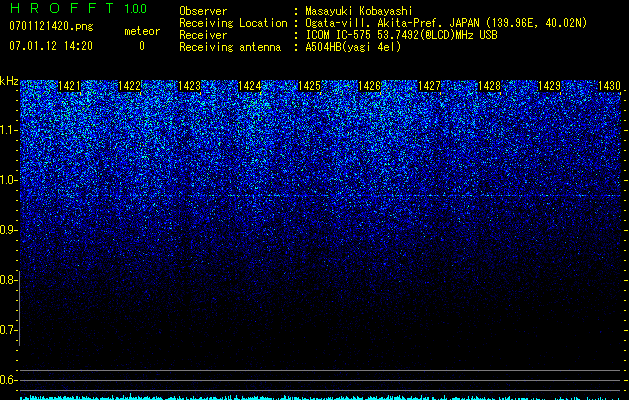Click the 1426 time marker
Viewport: 629px width, 400px height.
[x=369, y=86]
